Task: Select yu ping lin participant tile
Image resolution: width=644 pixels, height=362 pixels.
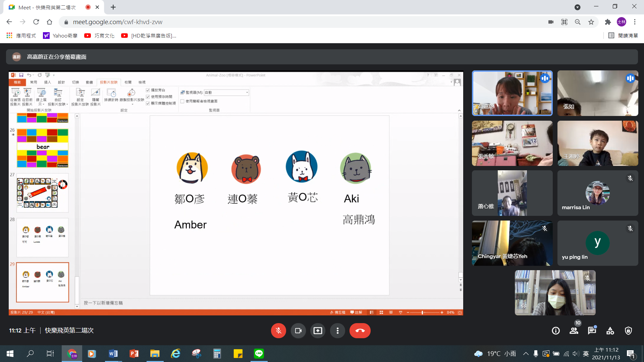Action: click(x=598, y=243)
